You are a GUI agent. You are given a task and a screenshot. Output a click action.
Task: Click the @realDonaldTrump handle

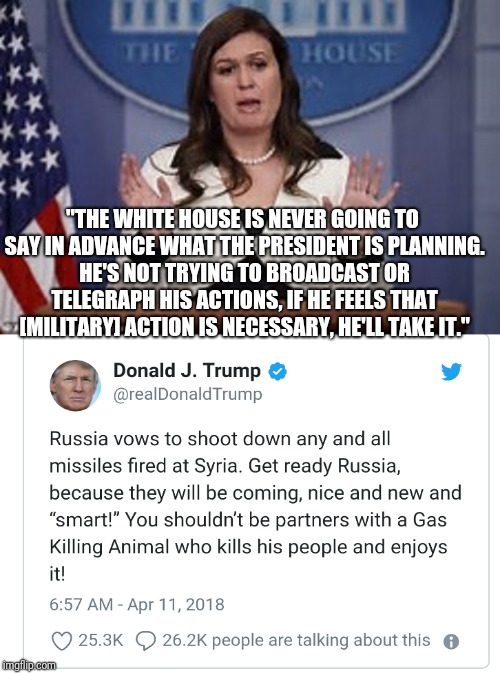coord(188,394)
